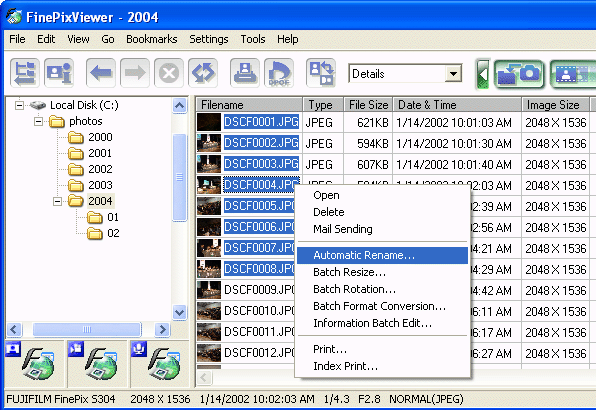Image resolution: width=596 pixels, height=410 pixels.
Task: Open the View menu
Action: 78,39
